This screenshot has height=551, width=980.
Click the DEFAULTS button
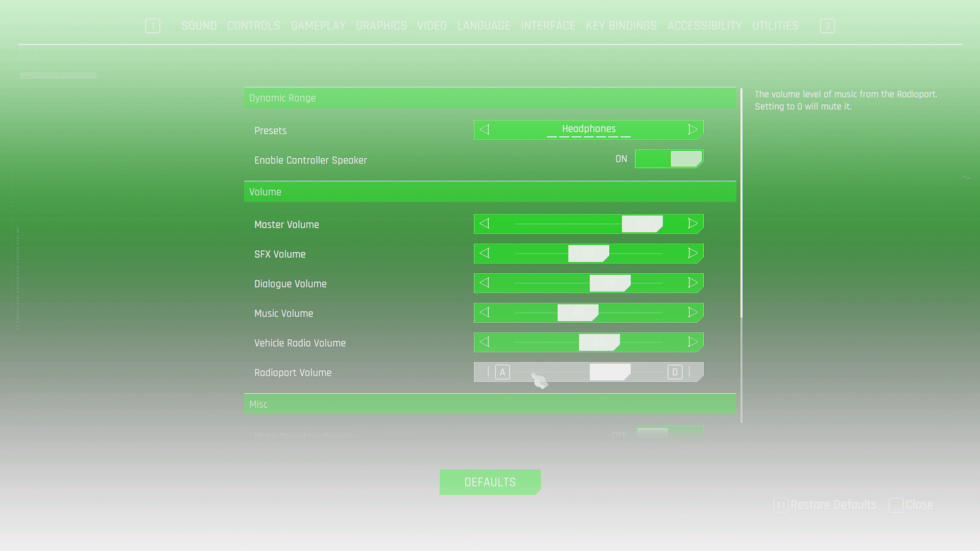point(490,482)
